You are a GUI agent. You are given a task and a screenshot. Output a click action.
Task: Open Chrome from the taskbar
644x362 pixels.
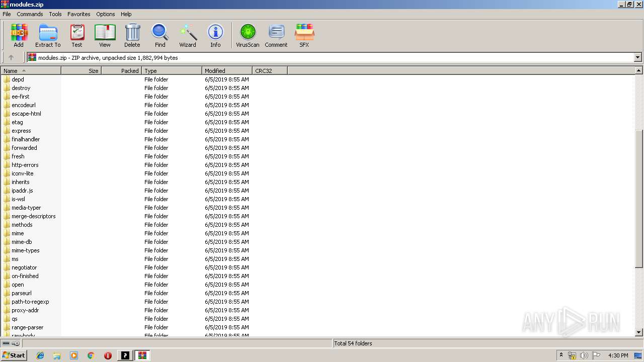tap(91, 355)
